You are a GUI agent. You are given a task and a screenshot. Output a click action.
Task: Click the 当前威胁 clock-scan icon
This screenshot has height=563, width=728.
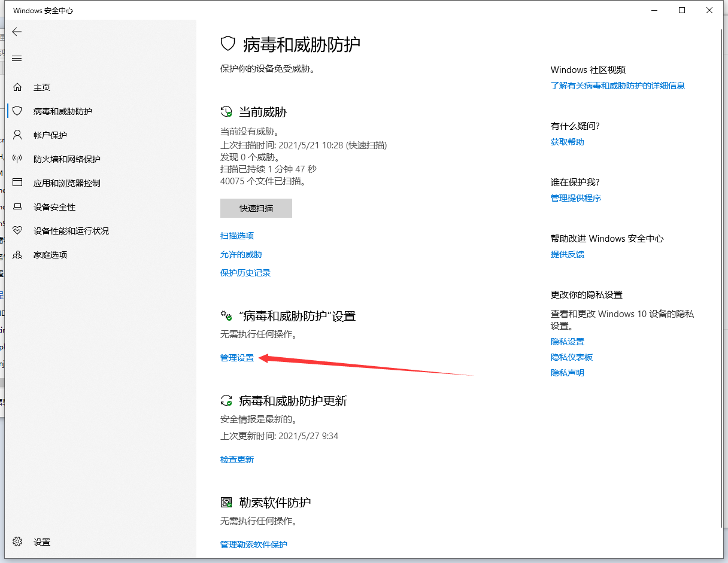(226, 112)
